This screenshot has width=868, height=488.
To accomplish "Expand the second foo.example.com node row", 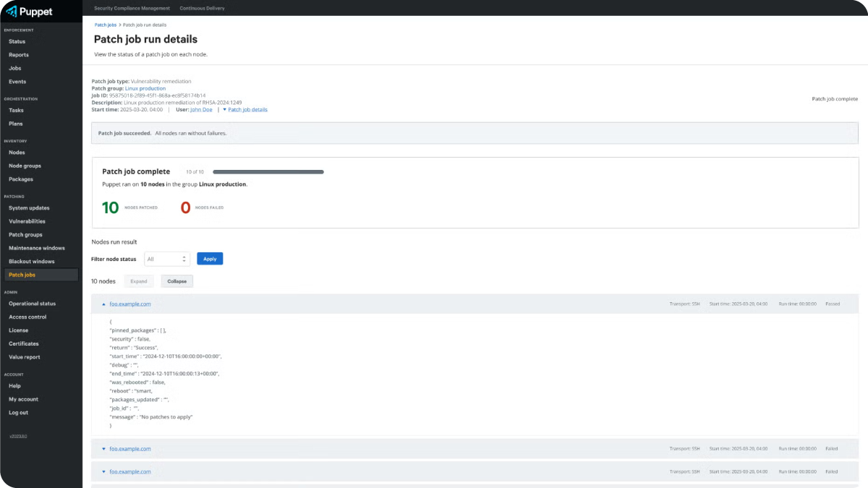I will (x=103, y=449).
